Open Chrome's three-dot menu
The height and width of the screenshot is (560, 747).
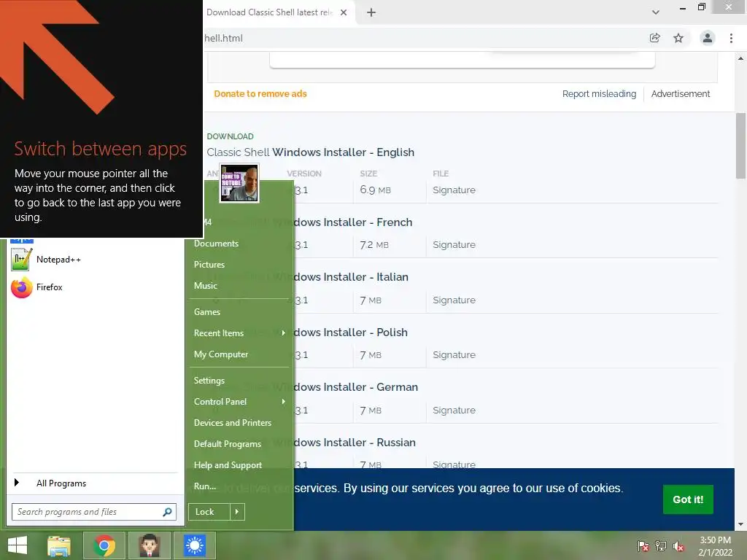pyautogui.click(x=731, y=38)
